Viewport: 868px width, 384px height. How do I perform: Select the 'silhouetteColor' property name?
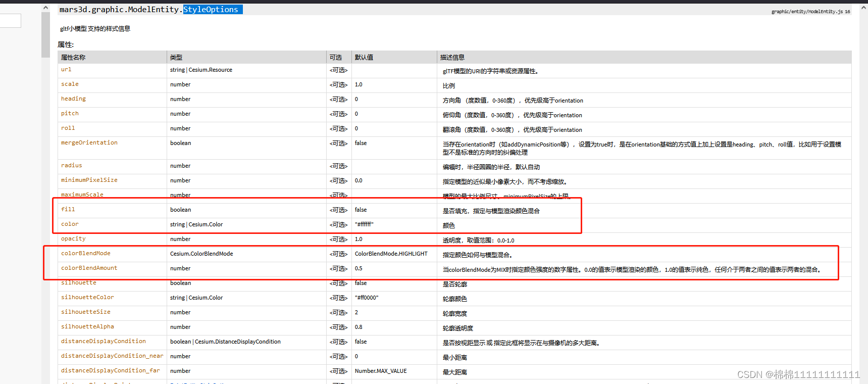click(87, 298)
